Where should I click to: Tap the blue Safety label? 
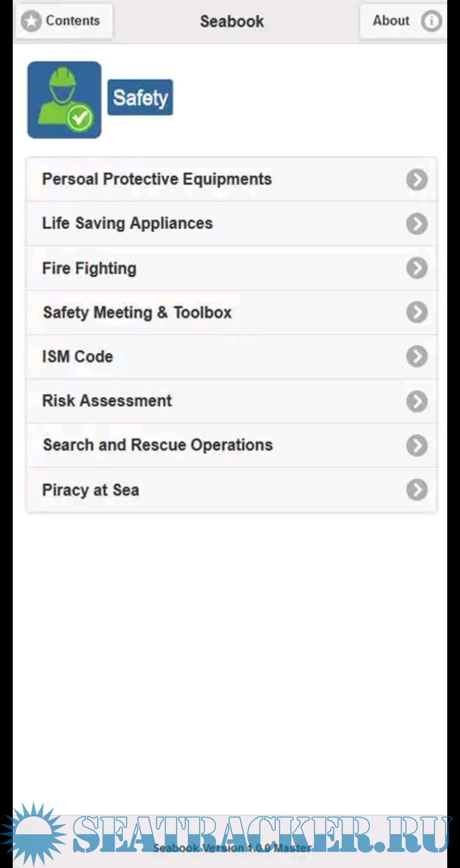pyautogui.click(x=140, y=97)
